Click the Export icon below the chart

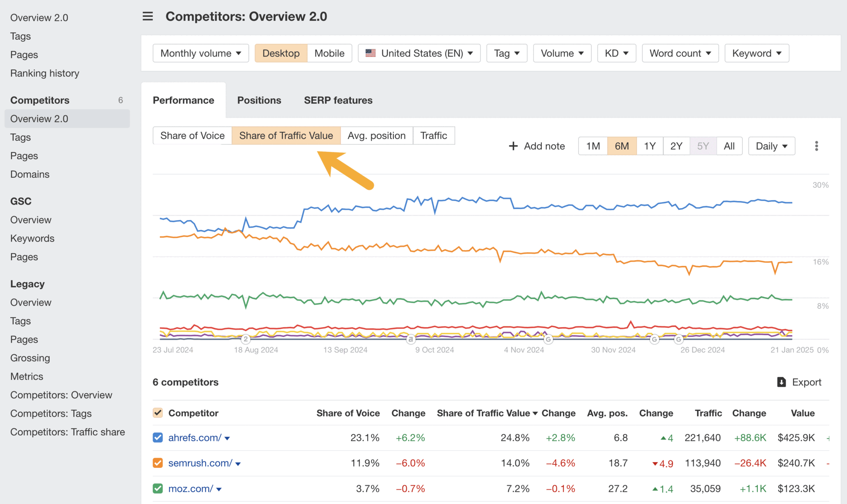click(781, 382)
